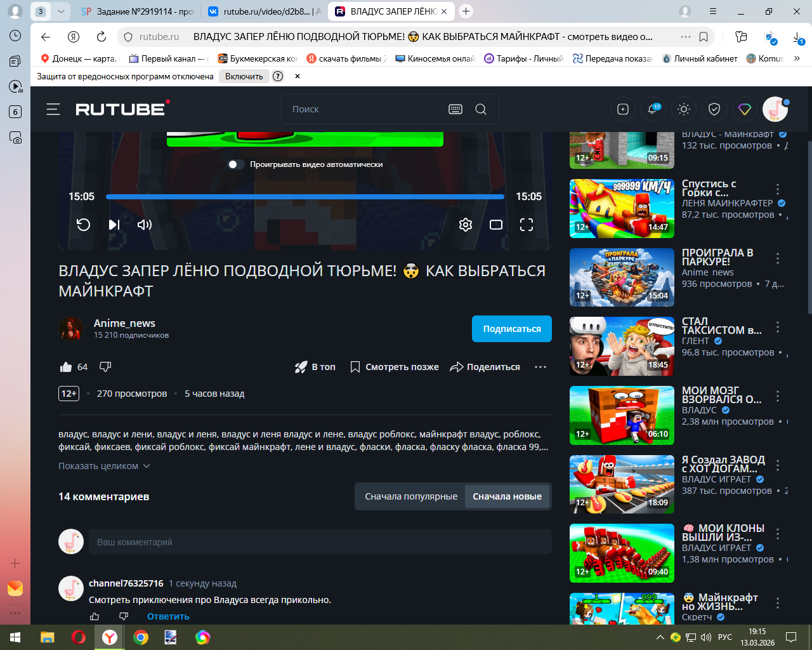This screenshot has width=812, height=650.
Task: Open the Спустись с Горки thumbnail
Action: coord(622,208)
